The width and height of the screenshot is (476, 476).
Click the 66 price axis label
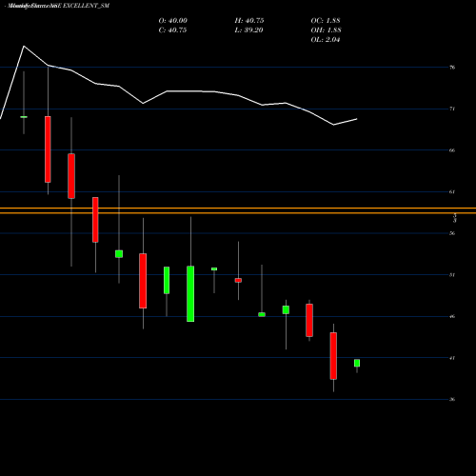pos(452,150)
